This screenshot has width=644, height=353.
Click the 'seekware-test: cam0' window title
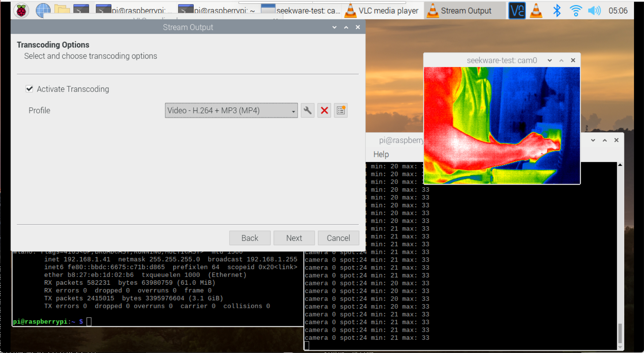[502, 60]
